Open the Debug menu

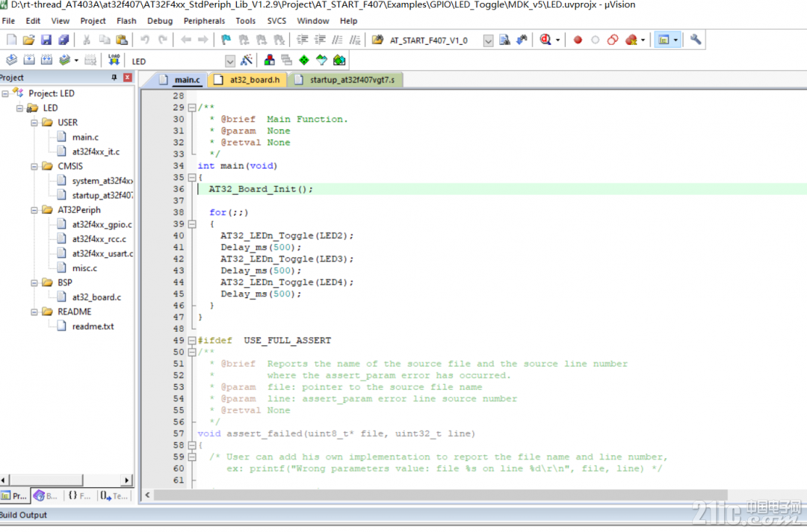(x=160, y=21)
